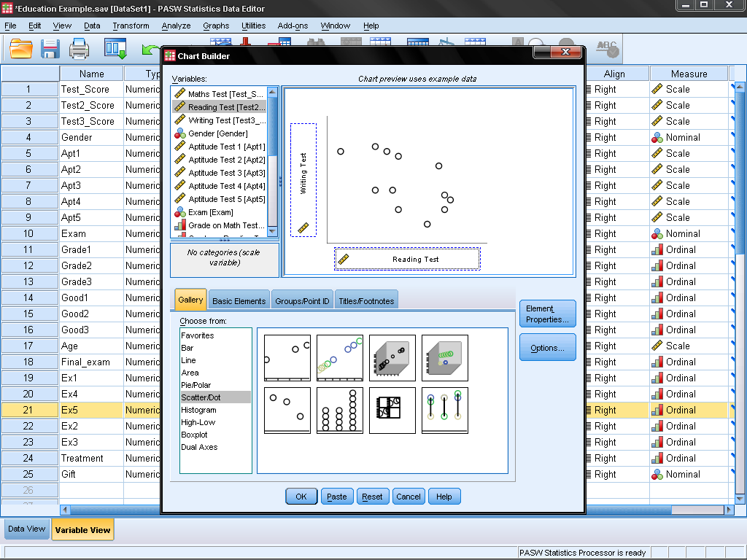Switch to the Basic Elements tab
Viewport: 747px width, 560px height.
click(x=239, y=300)
